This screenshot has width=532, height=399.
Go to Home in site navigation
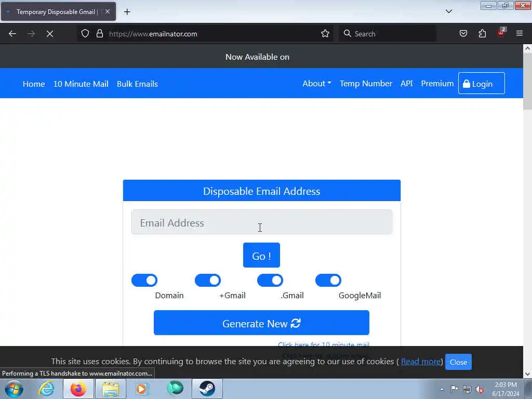34,84
